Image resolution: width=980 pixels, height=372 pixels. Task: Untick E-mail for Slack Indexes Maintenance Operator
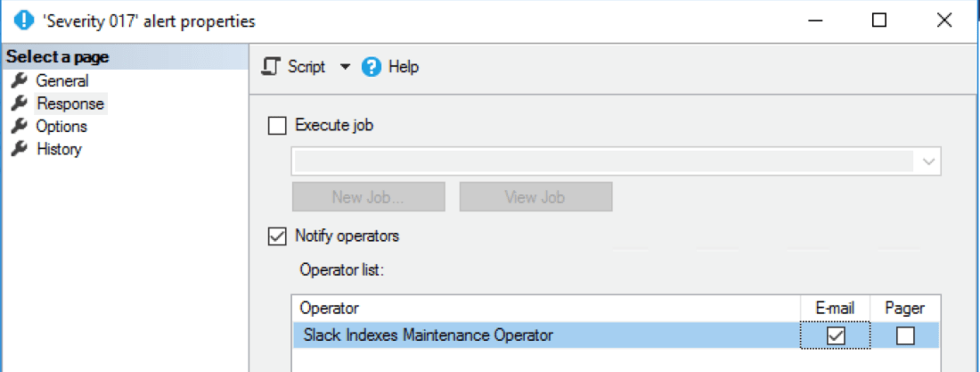point(836,336)
